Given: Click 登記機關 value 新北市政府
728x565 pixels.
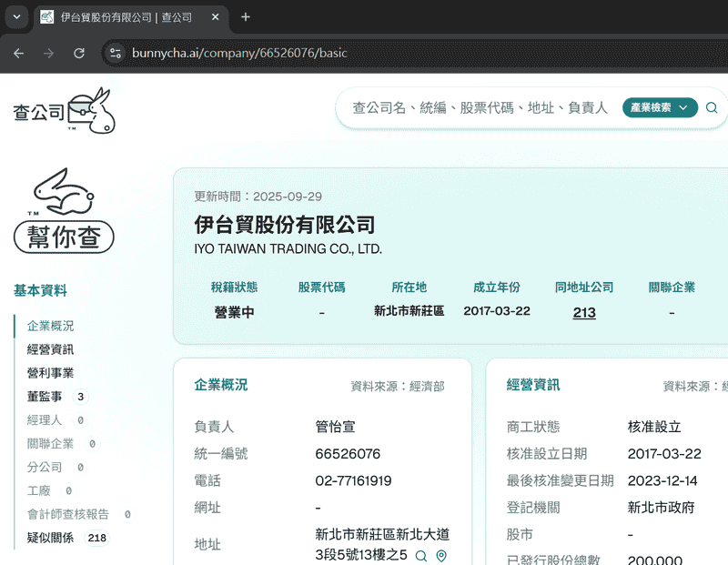Looking at the screenshot, I should [662, 508].
